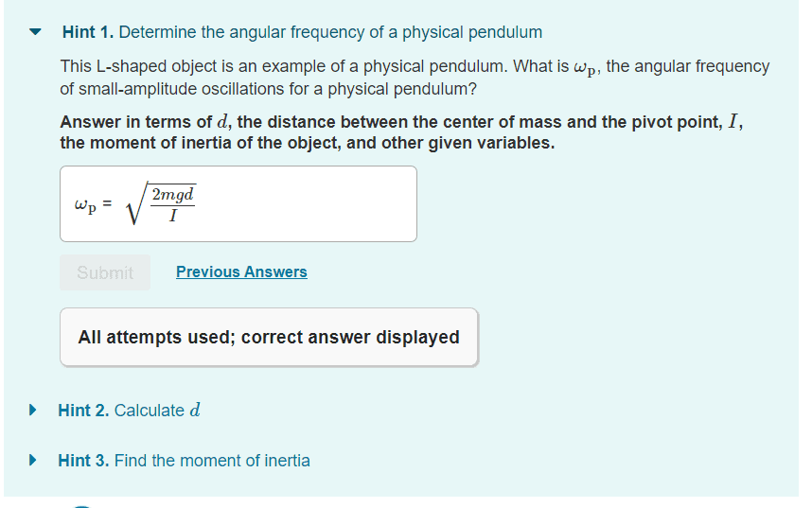The width and height of the screenshot is (812, 508).
Task: Collapse the Hint 1 disclosure triangle
Action: tap(36, 32)
